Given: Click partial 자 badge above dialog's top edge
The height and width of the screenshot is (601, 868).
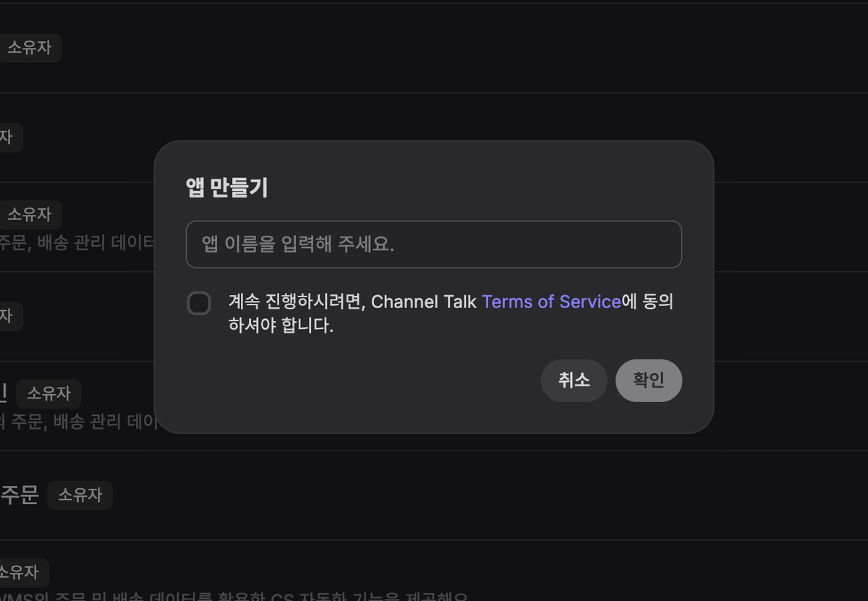Looking at the screenshot, I should pos(7,137).
